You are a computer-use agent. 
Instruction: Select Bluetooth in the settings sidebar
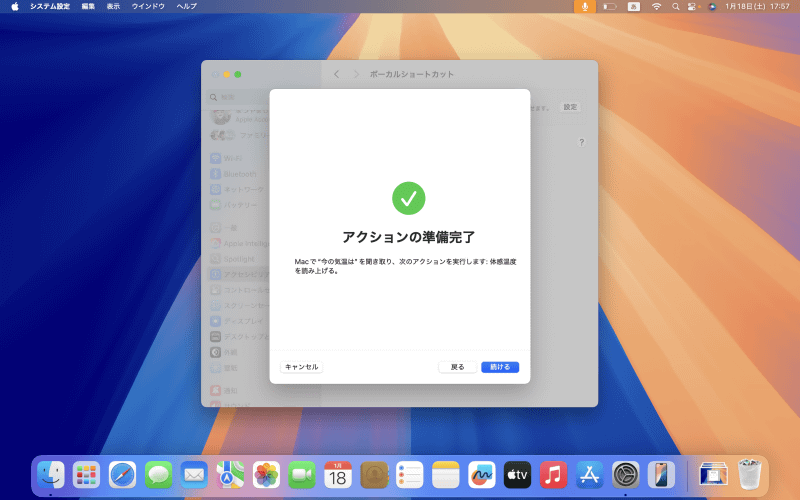pyautogui.click(x=239, y=174)
